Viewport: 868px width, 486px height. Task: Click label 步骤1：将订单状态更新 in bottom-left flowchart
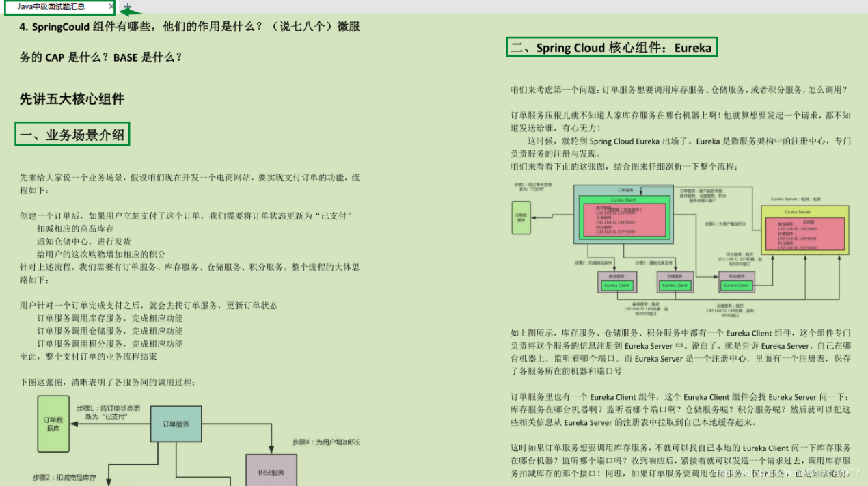point(109,412)
